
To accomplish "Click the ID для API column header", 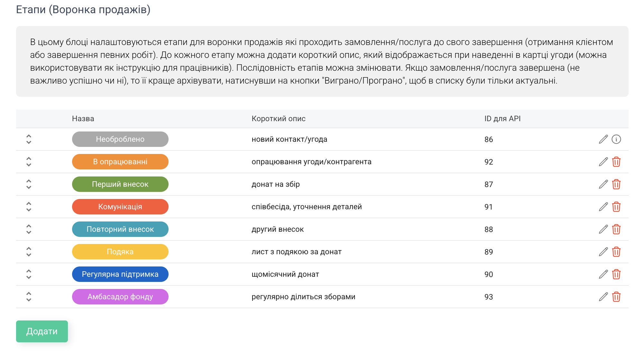I will point(502,119).
